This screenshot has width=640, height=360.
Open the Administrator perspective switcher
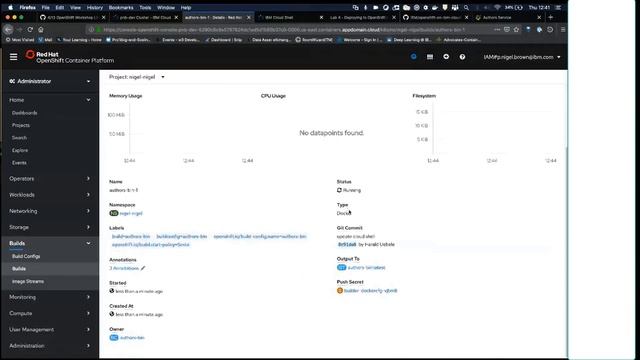tap(50, 81)
